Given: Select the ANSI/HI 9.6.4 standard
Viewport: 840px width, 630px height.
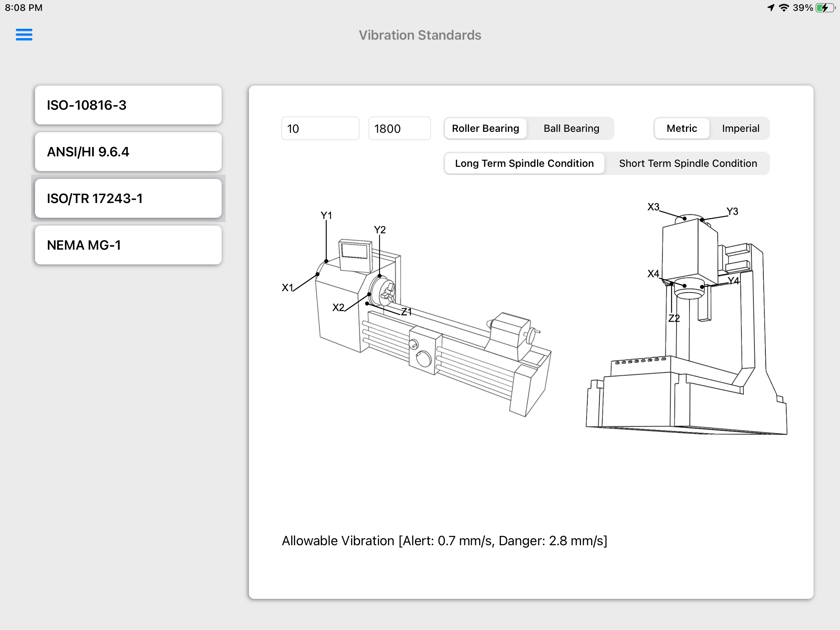Looking at the screenshot, I should pyautogui.click(x=128, y=152).
